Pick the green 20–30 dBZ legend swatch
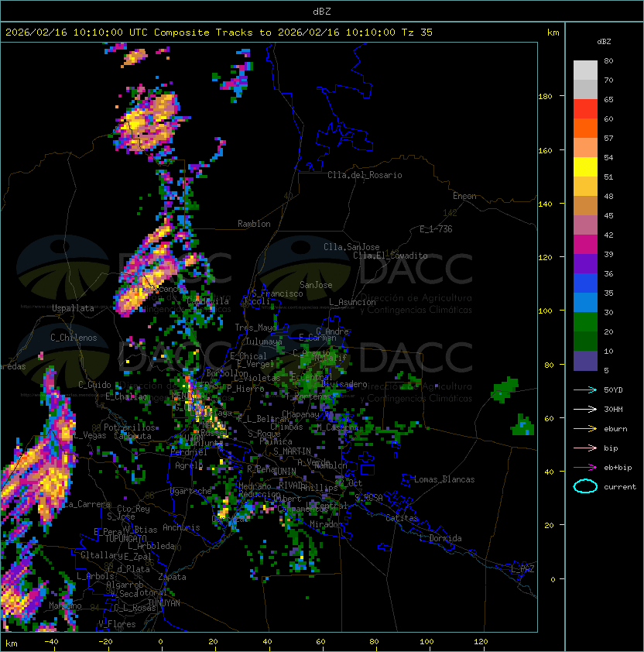The height and width of the screenshot is (652, 644). [x=585, y=322]
